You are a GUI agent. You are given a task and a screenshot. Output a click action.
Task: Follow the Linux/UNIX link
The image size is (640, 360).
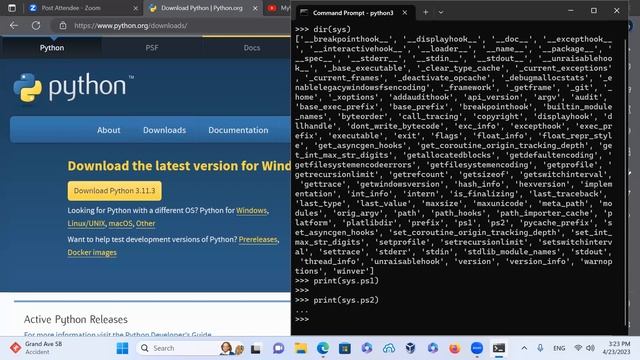pos(86,224)
